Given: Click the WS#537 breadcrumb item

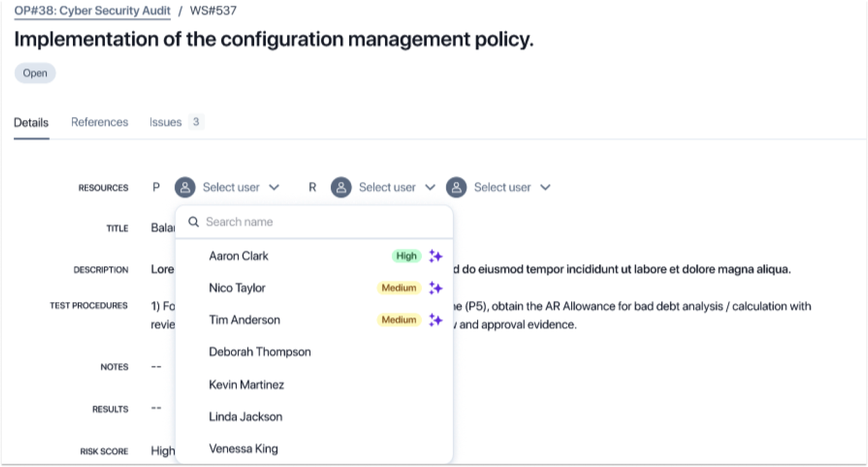Looking at the screenshot, I should point(214,10).
